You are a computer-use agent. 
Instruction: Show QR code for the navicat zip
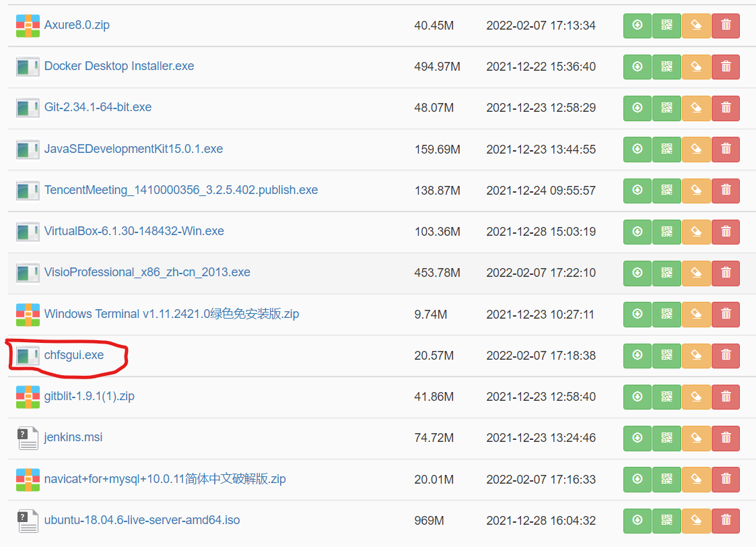[667, 480]
